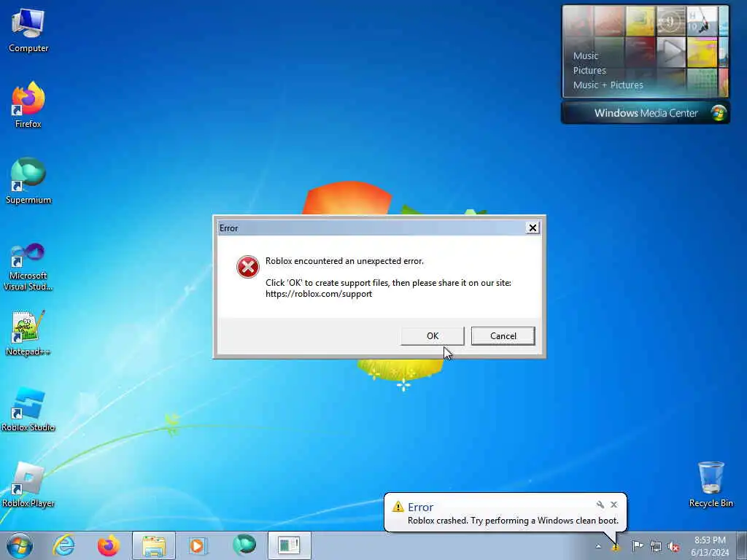Click OK to create support files
This screenshot has width=747, height=560.
point(433,335)
